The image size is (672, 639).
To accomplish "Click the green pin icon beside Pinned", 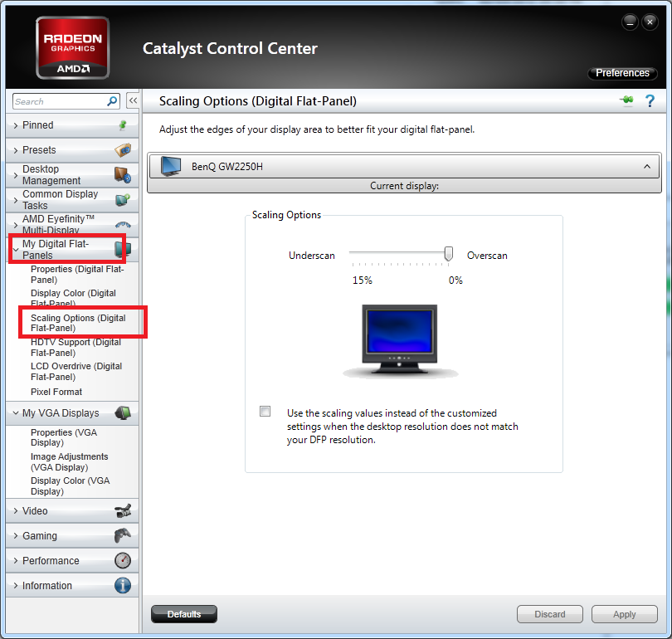I will pyautogui.click(x=123, y=124).
